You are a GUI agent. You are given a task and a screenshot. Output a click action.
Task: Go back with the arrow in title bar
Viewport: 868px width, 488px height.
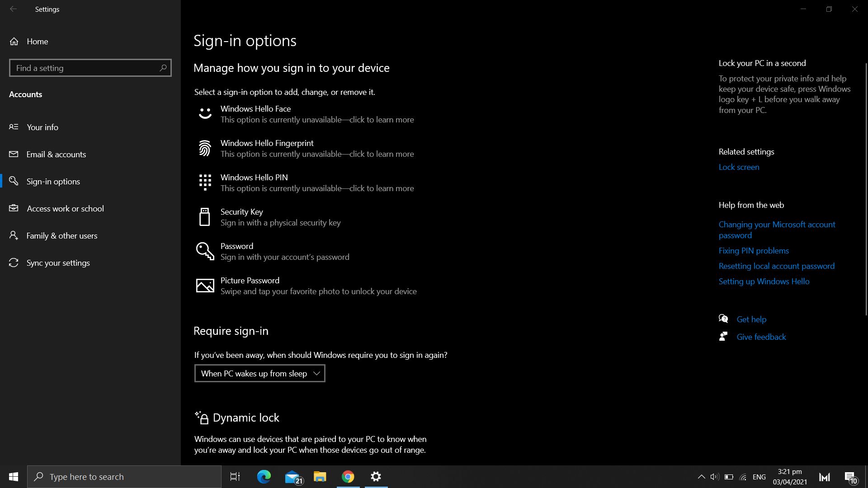coord(13,9)
